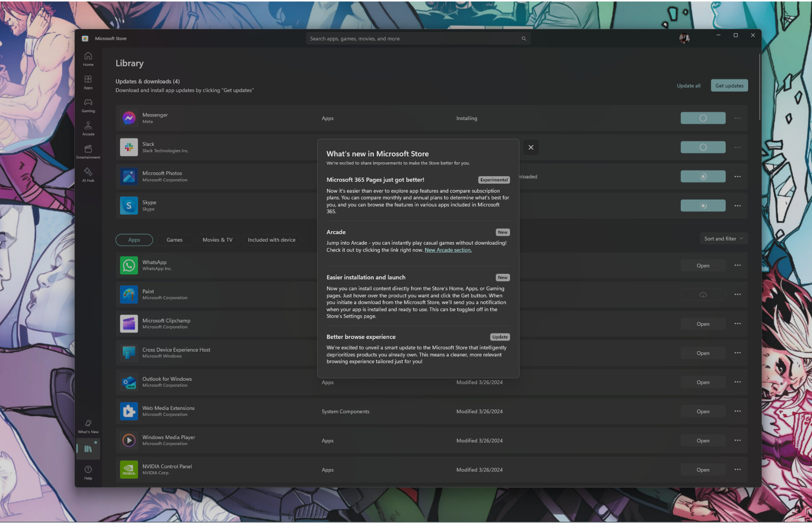Click the Microsoft Clipchamp icon
Viewport: 812px width, 524px height.
129,324
